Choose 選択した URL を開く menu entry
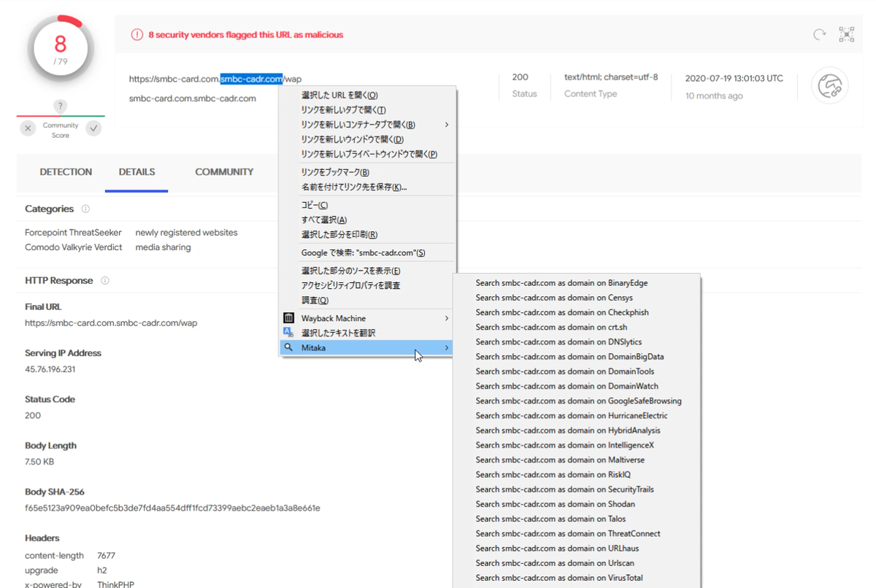876x588 pixels. (367, 95)
